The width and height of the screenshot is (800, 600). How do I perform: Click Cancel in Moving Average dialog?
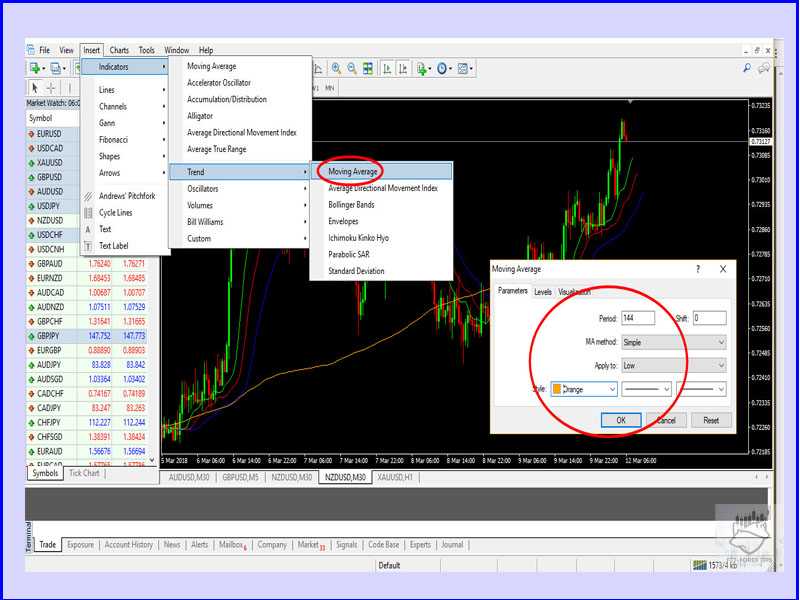[666, 420]
